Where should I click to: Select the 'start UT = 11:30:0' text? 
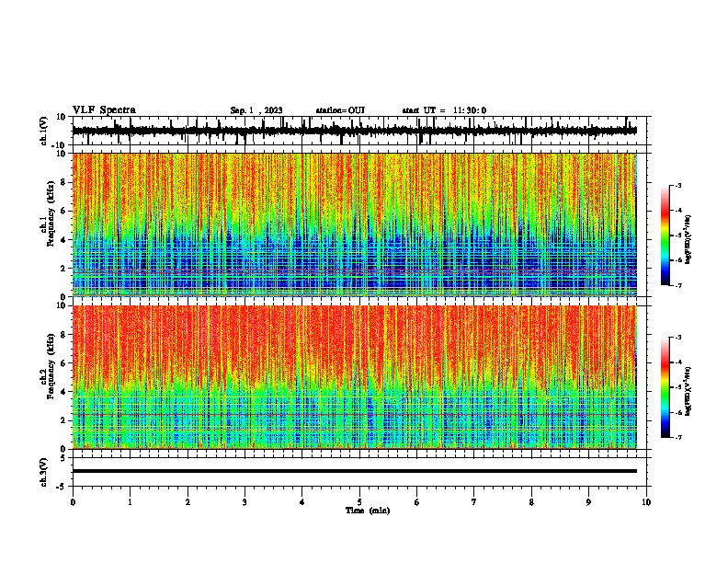point(444,110)
